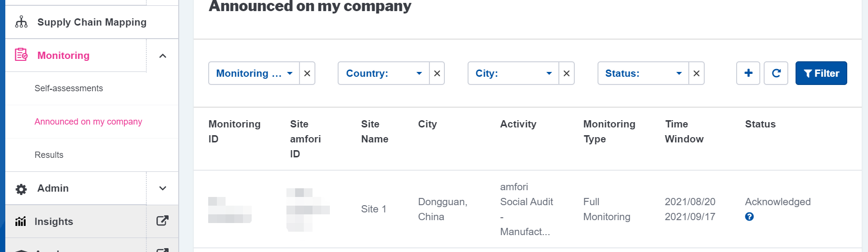Image resolution: width=868 pixels, height=252 pixels.
Task: Clear the City filter with X
Action: pos(567,73)
